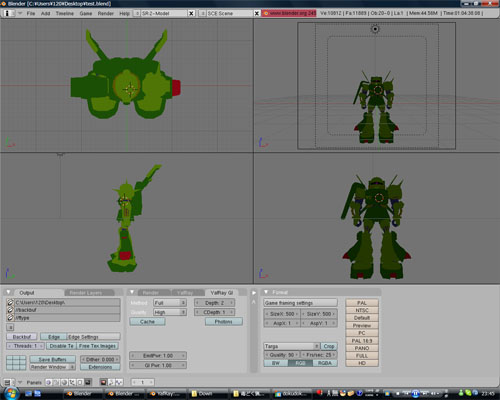This screenshot has width=500, height=400.
Task: Open the Targa image format dropdown
Action: click(x=292, y=346)
